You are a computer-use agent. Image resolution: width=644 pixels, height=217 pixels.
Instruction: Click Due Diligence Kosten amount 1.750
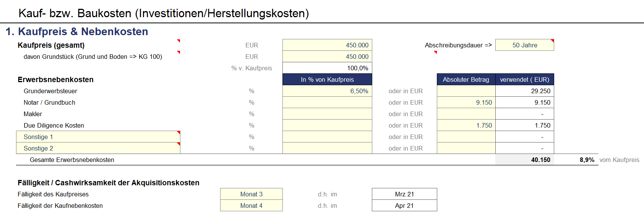(x=466, y=125)
